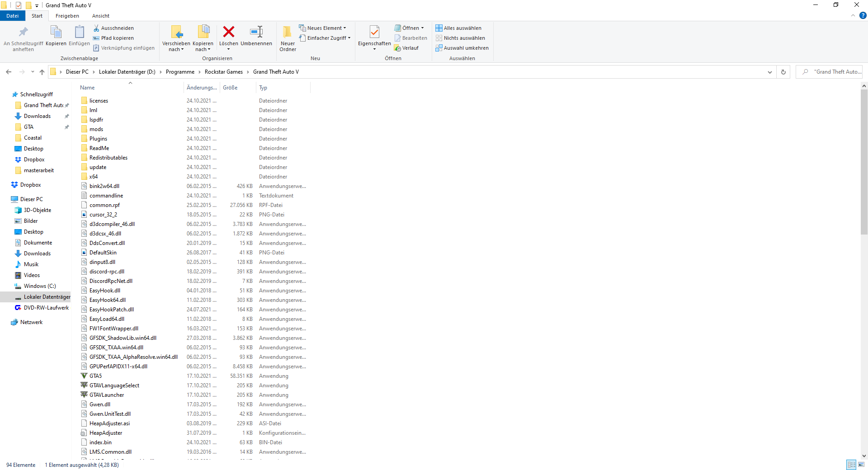Click the search box for Grand Theft Auto
Screen dimensions: 868x470
pos(830,72)
